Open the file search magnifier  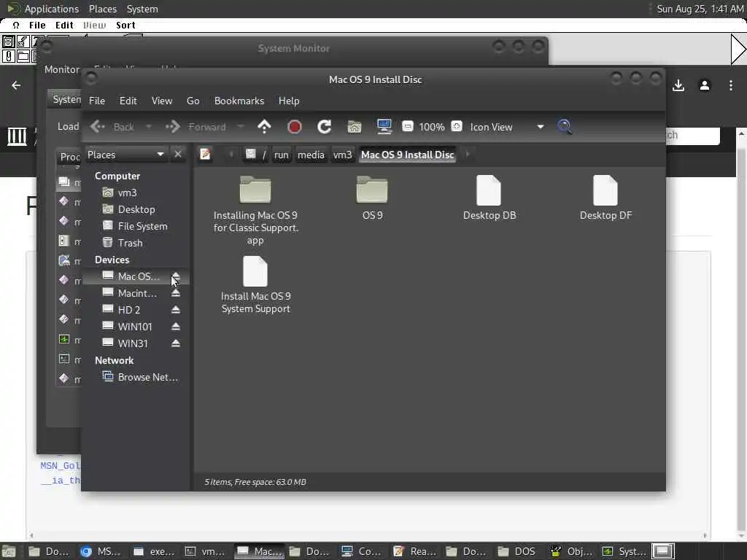565,127
